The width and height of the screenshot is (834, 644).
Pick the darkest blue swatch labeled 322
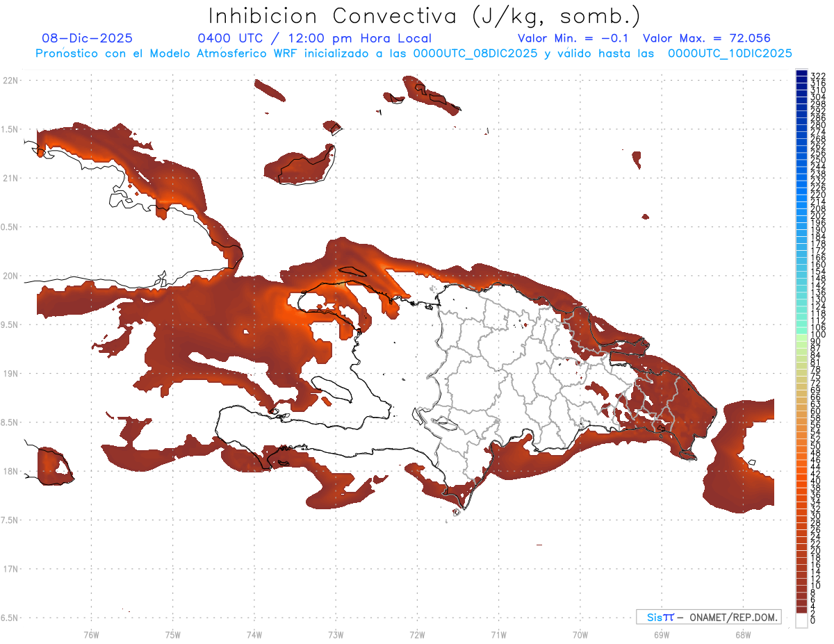coord(801,74)
